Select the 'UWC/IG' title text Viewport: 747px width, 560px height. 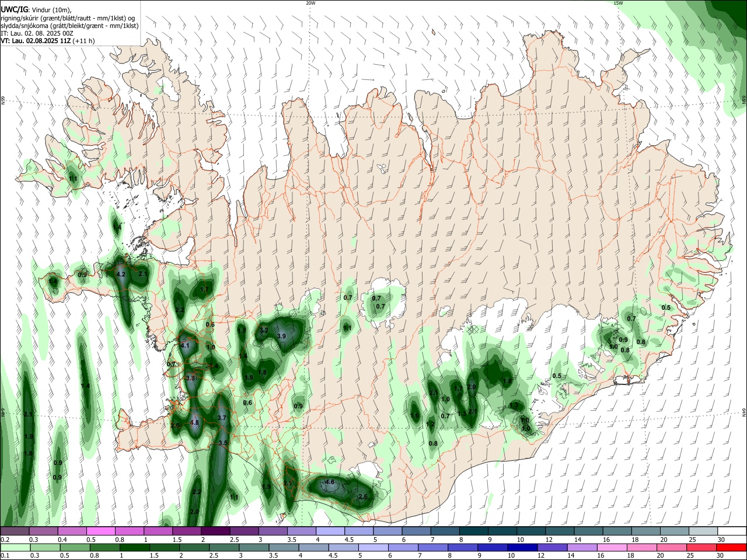pyautogui.click(x=13, y=10)
